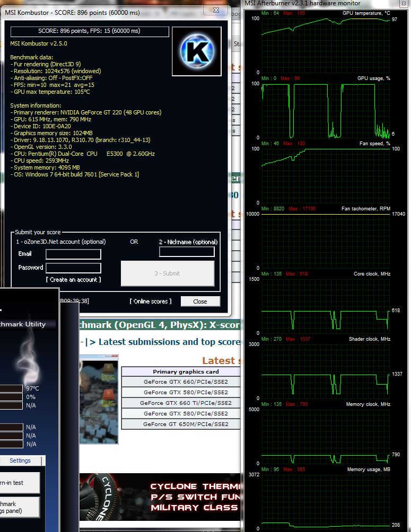Viewport: 411px width, 532px height.
Task: Click the Nickname input field
Action: (187, 251)
